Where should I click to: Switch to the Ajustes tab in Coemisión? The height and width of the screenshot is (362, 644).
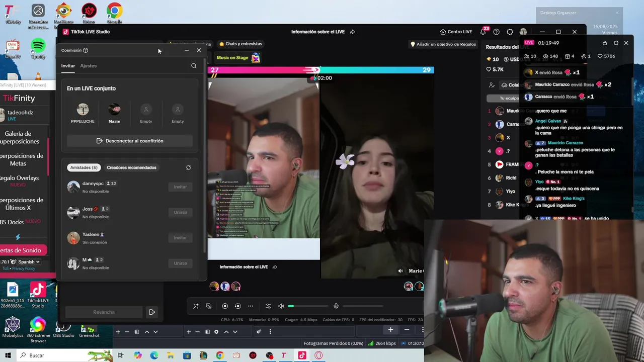click(x=89, y=66)
